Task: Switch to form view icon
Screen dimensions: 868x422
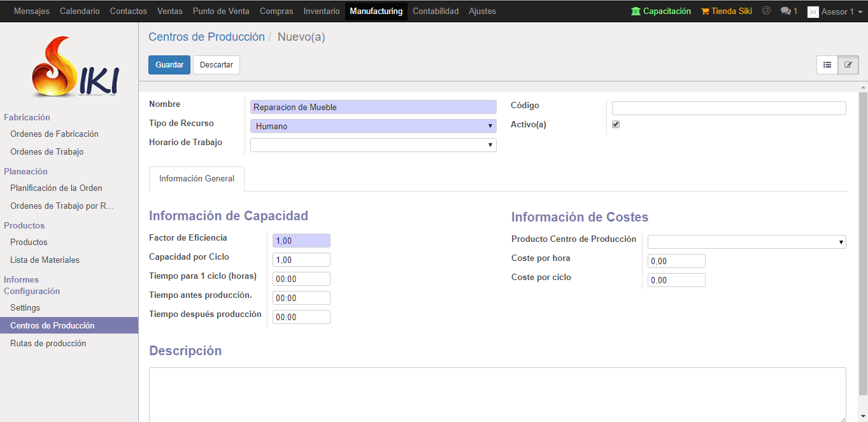Action: 848,65
